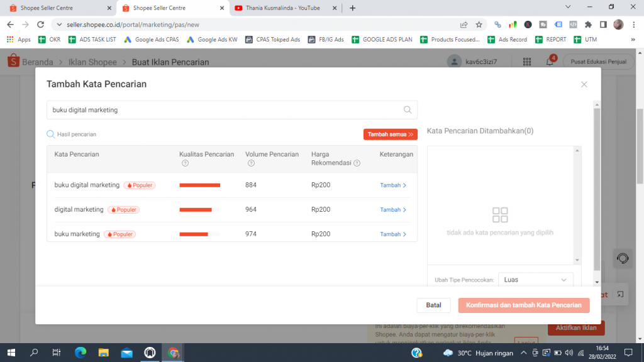
Task: Add the 'digital marketing' keyword via Tambah
Action: (x=393, y=210)
